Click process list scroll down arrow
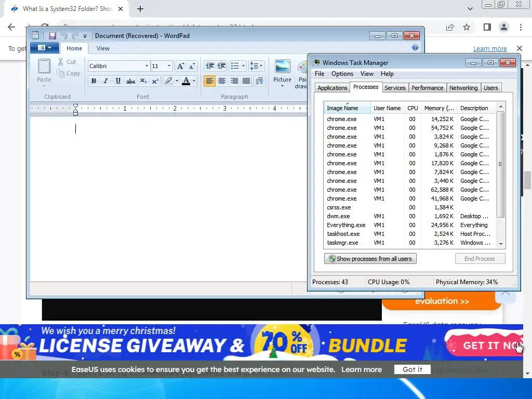The width and height of the screenshot is (532, 399). click(501, 244)
